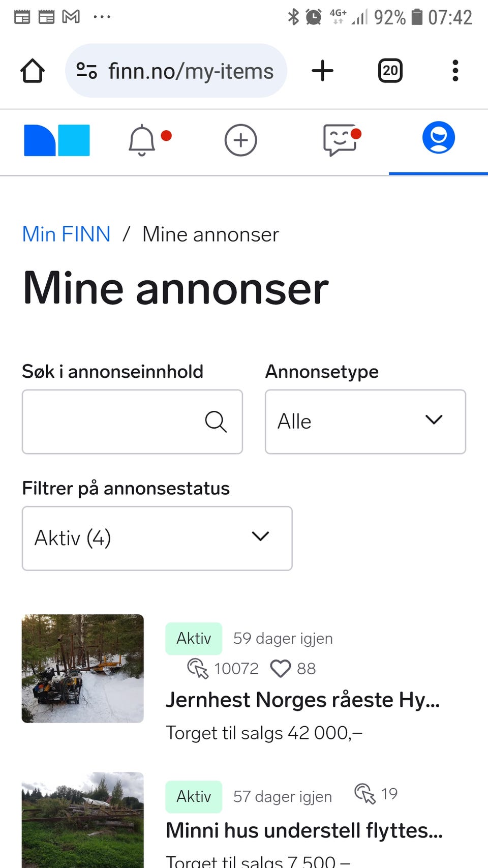Tap the heart favorites icon showing 88
This screenshot has width=488, height=868.
[x=281, y=669]
